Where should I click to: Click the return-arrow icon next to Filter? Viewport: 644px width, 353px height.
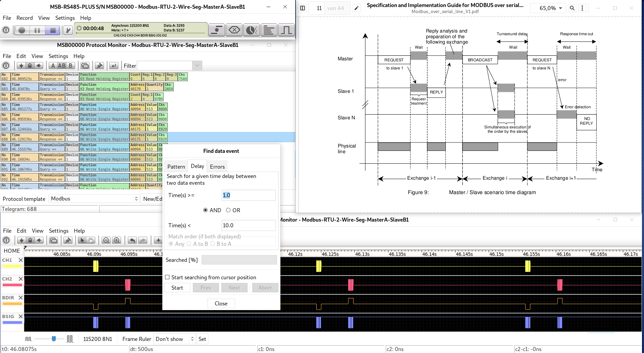tap(114, 66)
